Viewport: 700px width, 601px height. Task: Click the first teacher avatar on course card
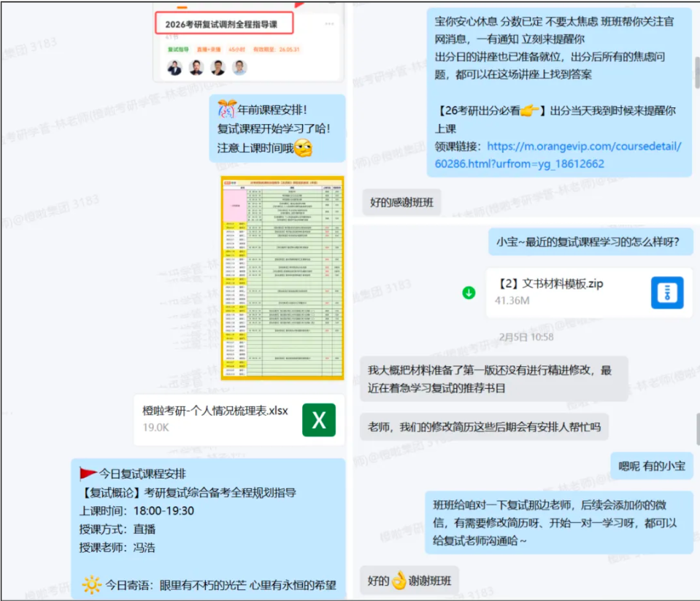tap(174, 68)
